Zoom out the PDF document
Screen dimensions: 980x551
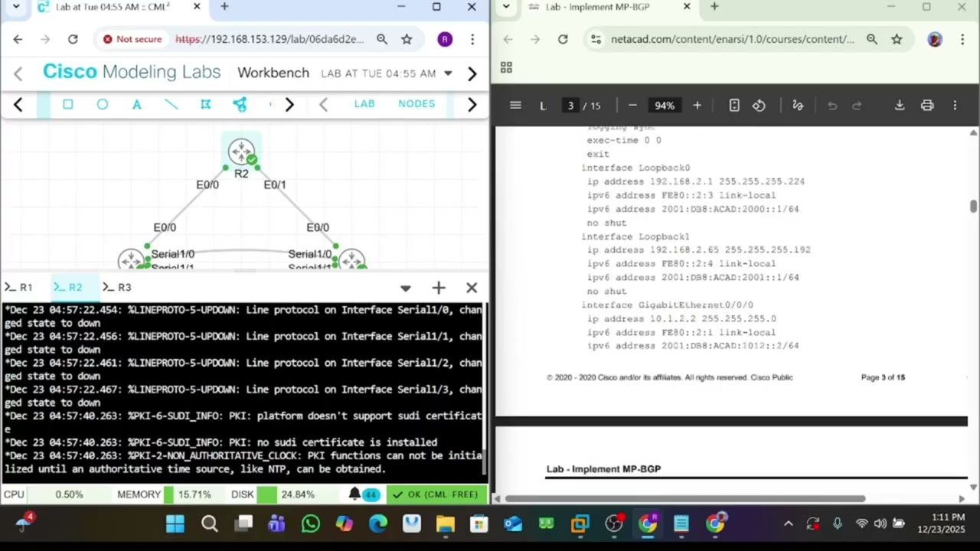click(x=632, y=106)
